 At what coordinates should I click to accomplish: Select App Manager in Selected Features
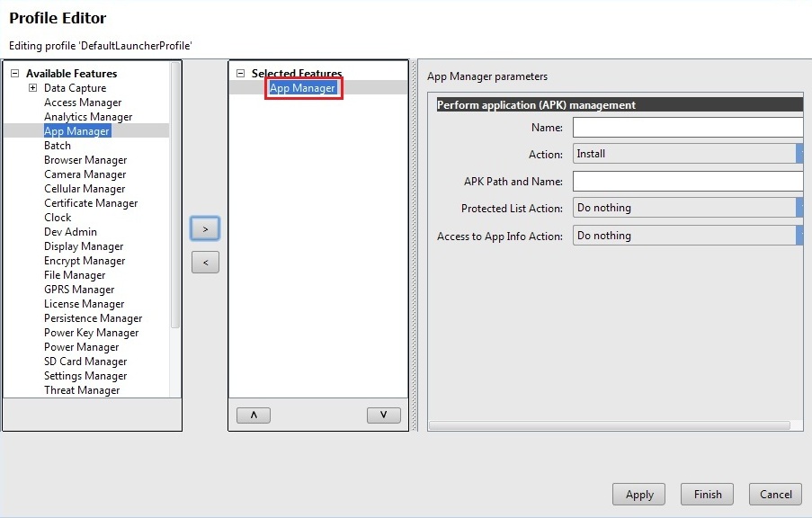tap(303, 88)
